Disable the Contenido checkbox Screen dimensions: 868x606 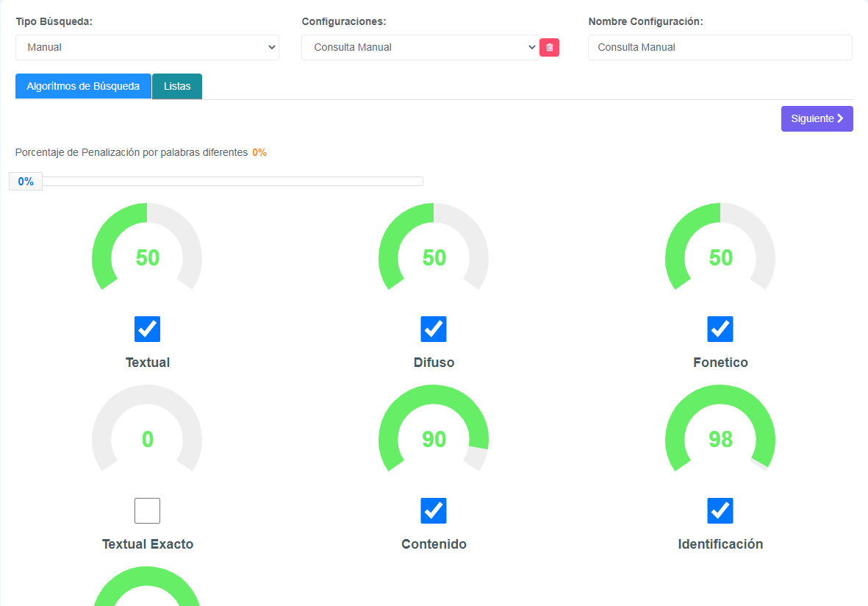(x=434, y=510)
